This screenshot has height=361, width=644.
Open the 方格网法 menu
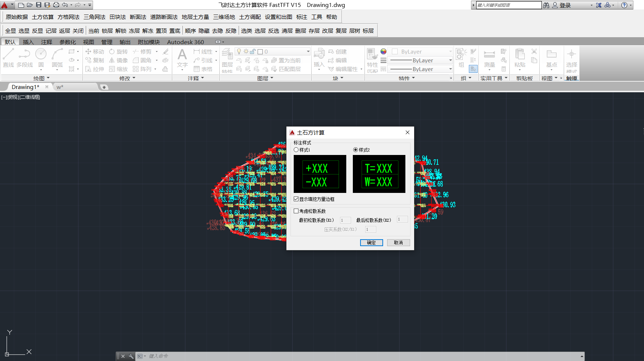point(69,17)
